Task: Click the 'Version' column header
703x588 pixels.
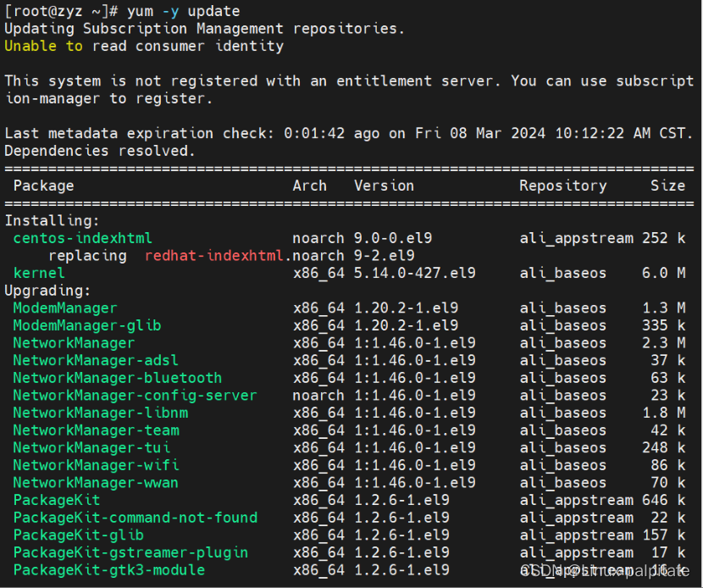Action: [x=385, y=186]
